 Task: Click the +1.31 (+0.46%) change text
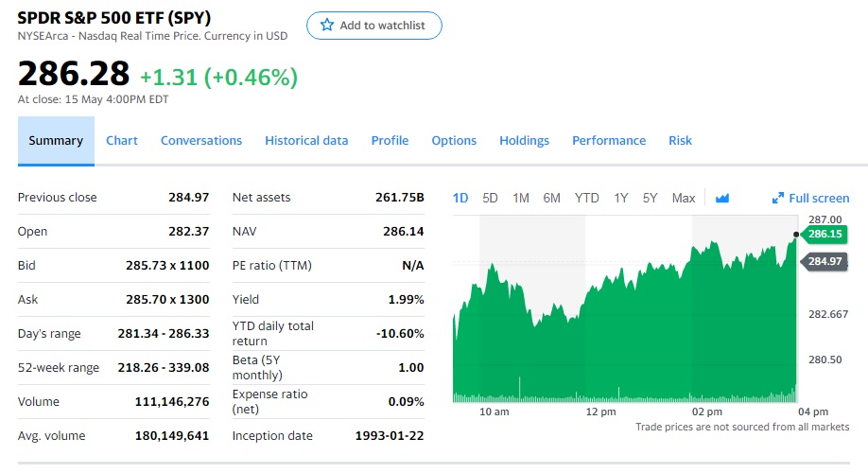pyautogui.click(x=218, y=77)
